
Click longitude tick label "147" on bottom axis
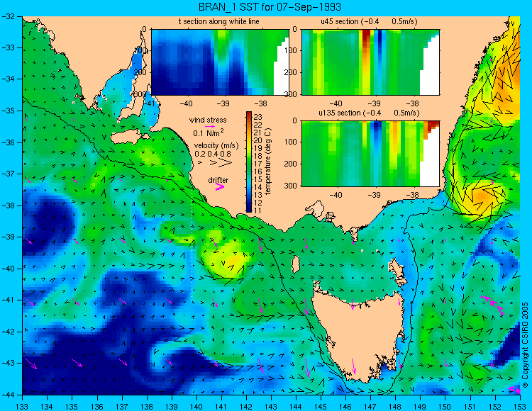point(370,406)
